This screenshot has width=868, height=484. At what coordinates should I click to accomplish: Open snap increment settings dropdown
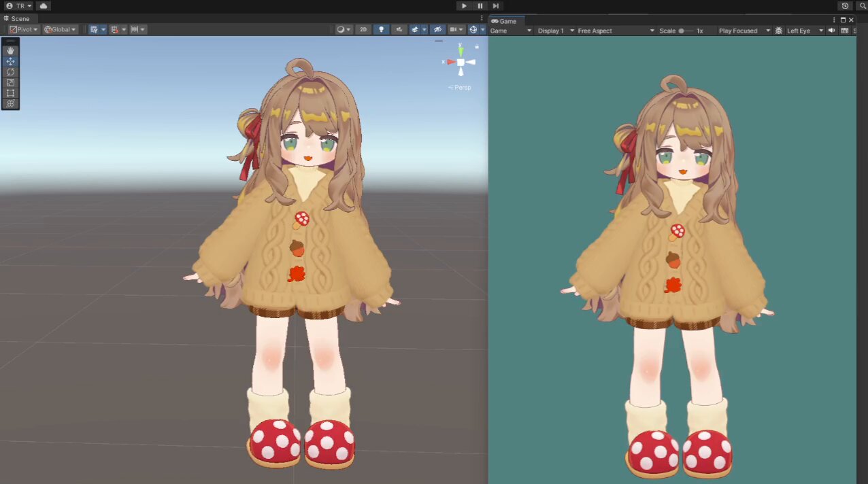[138, 30]
